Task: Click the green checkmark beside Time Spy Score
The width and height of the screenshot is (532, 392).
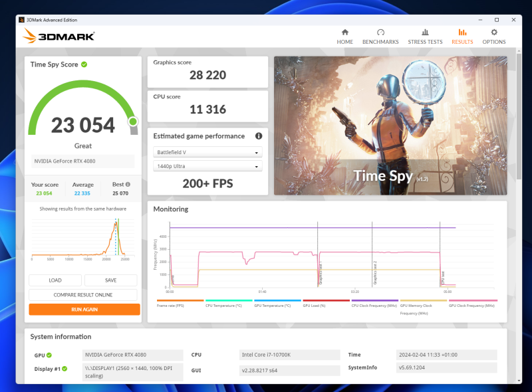Action: click(84, 64)
